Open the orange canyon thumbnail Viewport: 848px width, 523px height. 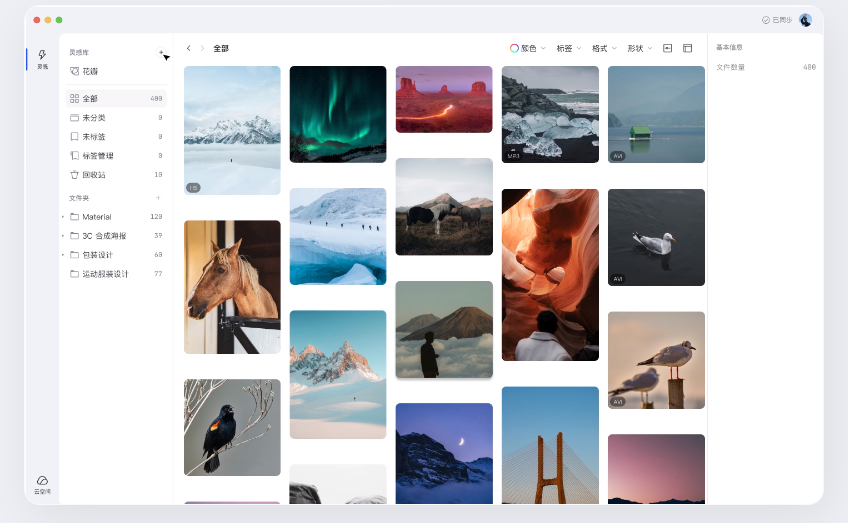click(x=550, y=275)
